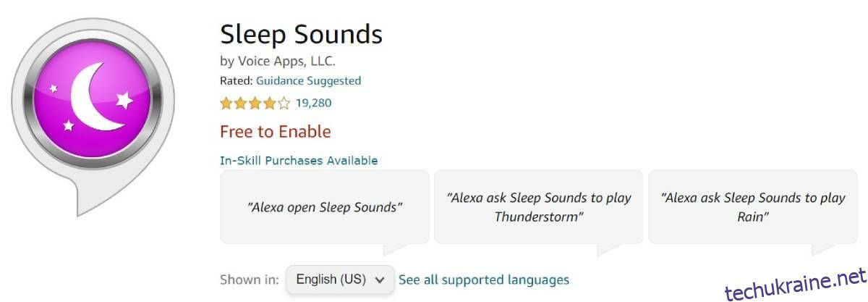This screenshot has width=868, height=302.
Task: Open In-Skill Purchases Available link
Action: (x=299, y=160)
